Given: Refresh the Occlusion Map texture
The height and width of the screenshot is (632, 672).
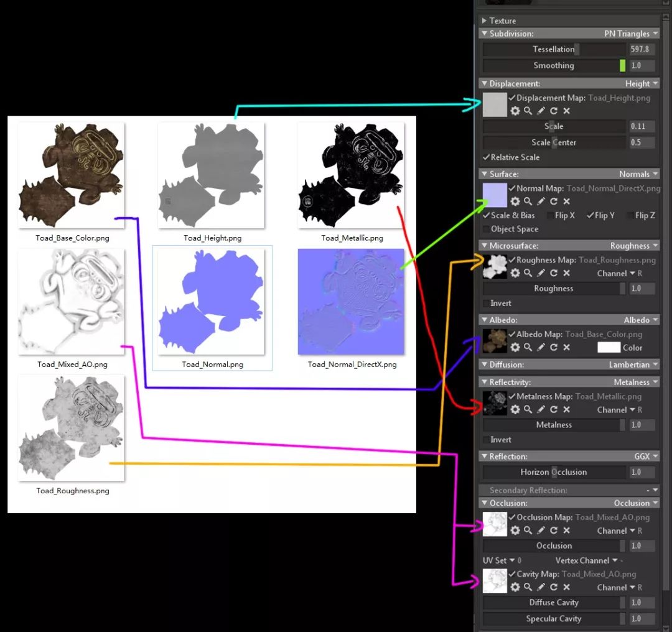Looking at the screenshot, I should [554, 531].
